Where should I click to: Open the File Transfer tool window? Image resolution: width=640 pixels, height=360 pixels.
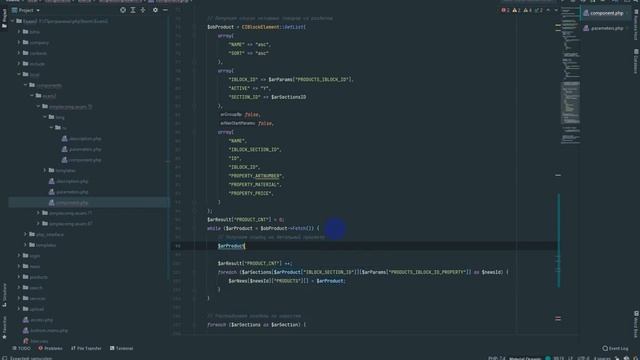coord(86,348)
